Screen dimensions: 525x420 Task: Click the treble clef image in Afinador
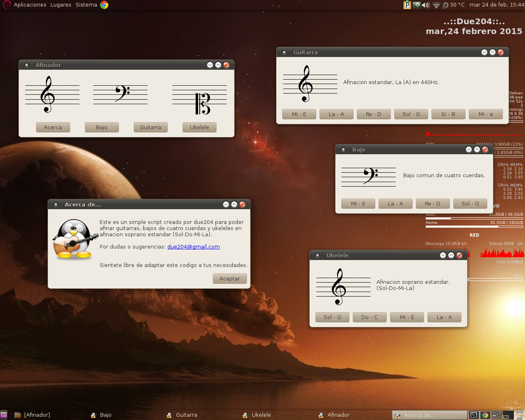point(52,95)
